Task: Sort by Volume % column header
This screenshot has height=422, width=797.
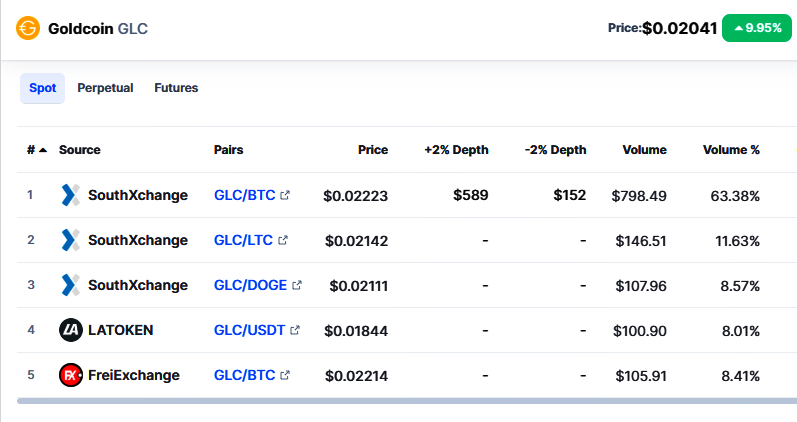Action: (731, 150)
